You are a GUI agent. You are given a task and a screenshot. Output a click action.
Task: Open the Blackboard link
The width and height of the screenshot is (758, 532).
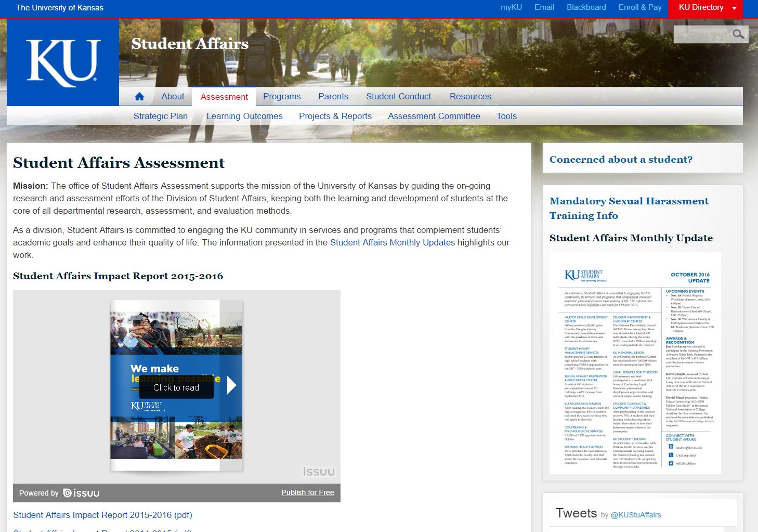[586, 7]
